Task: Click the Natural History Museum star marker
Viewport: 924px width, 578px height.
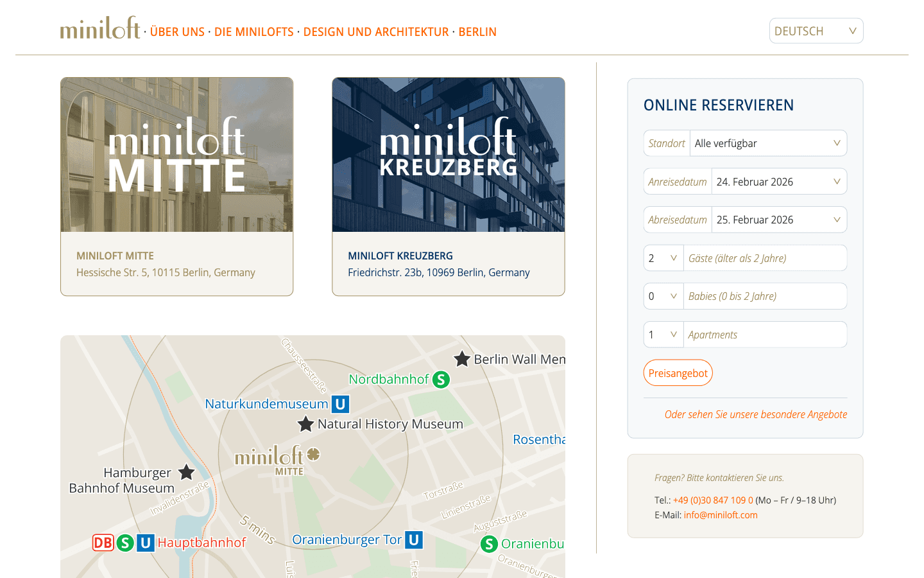Action: [304, 424]
